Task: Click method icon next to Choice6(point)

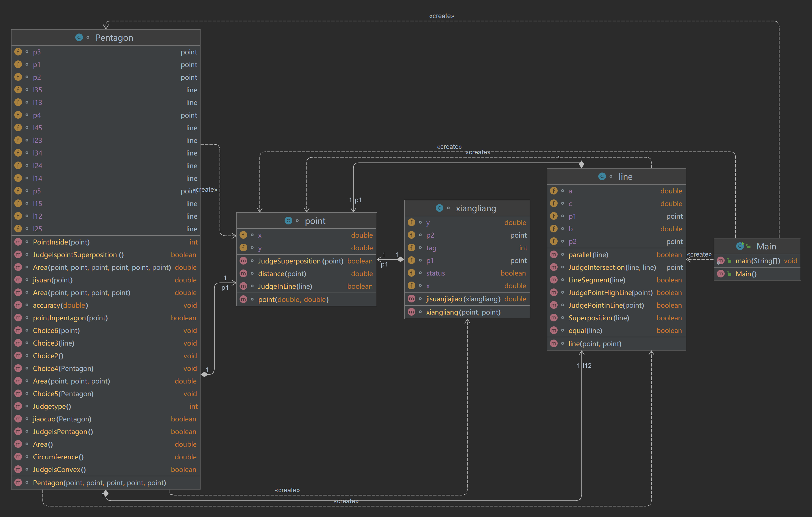Action: (x=18, y=330)
